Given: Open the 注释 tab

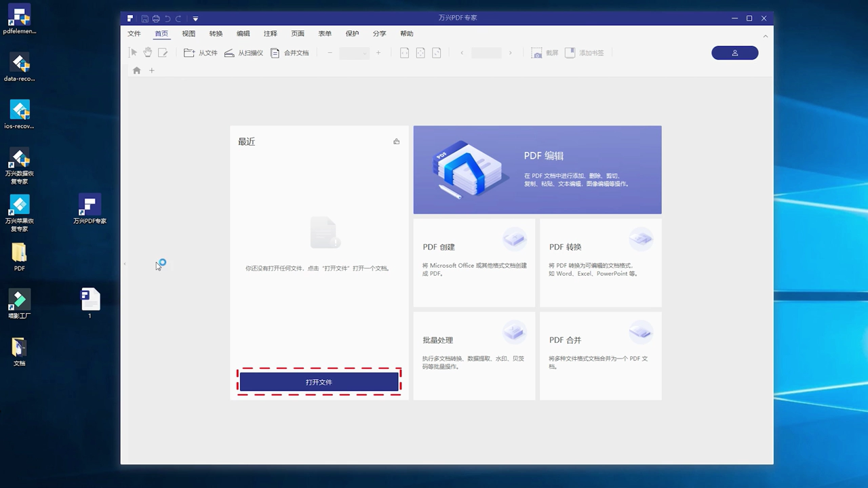Looking at the screenshot, I should tap(271, 34).
